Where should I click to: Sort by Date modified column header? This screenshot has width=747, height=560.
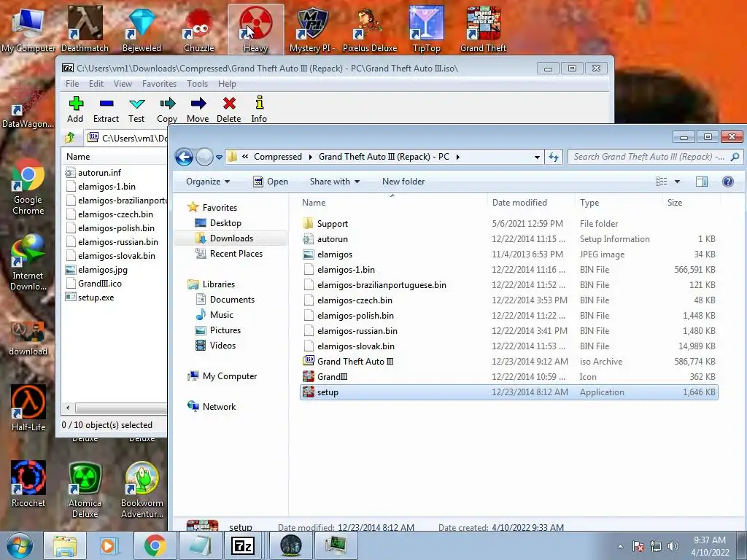click(x=519, y=203)
